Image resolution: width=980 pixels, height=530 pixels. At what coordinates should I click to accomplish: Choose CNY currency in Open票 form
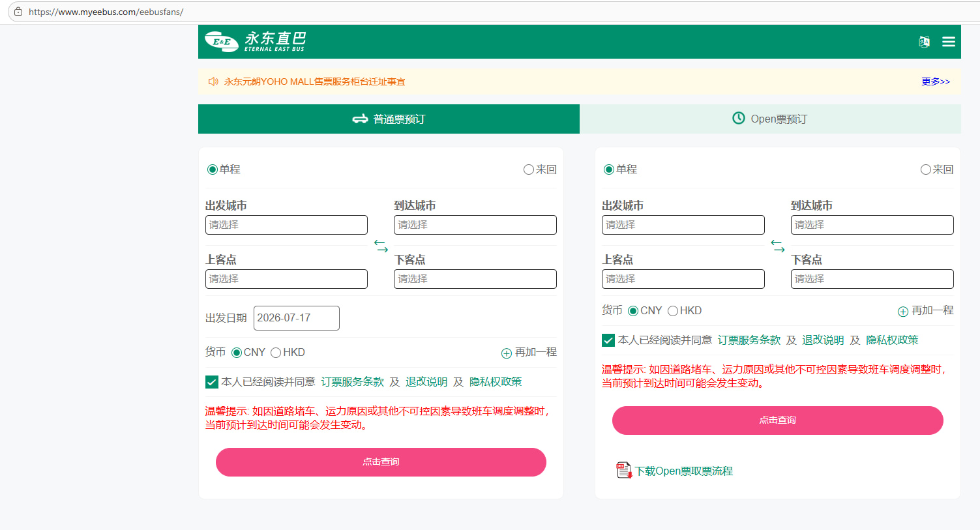[633, 311]
